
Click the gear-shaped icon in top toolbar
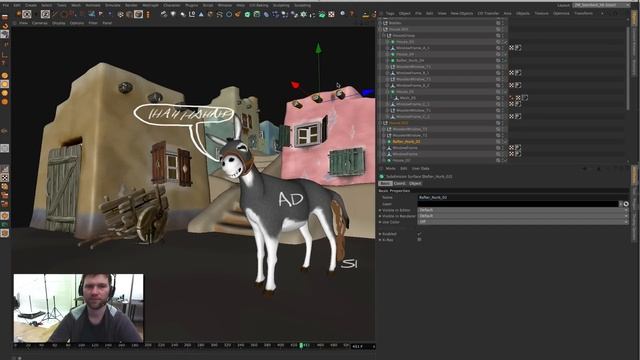point(304,14)
